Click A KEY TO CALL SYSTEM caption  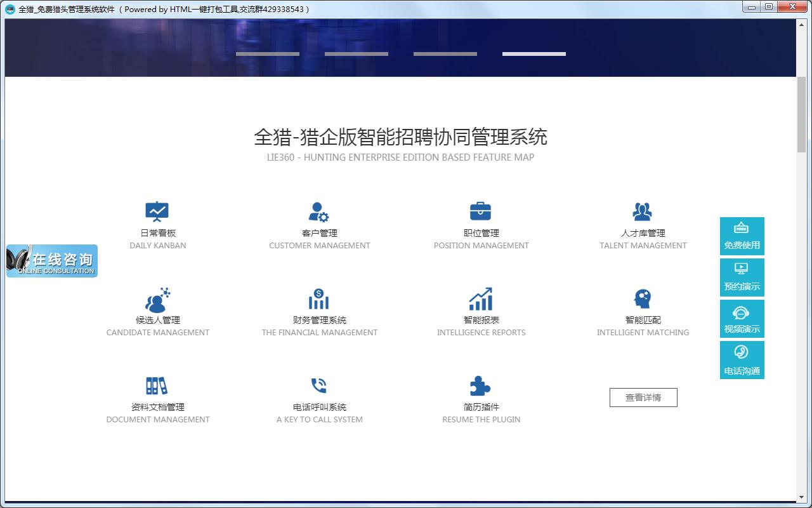point(320,420)
